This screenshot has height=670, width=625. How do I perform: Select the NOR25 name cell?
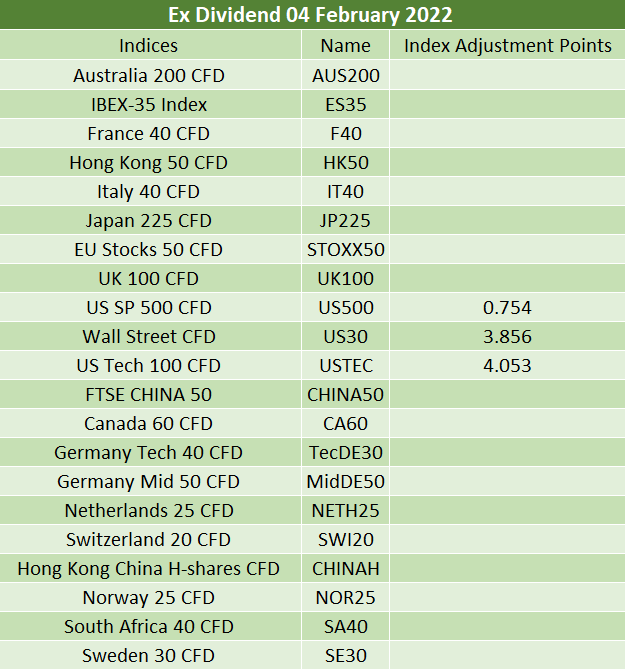pyautogui.click(x=346, y=597)
